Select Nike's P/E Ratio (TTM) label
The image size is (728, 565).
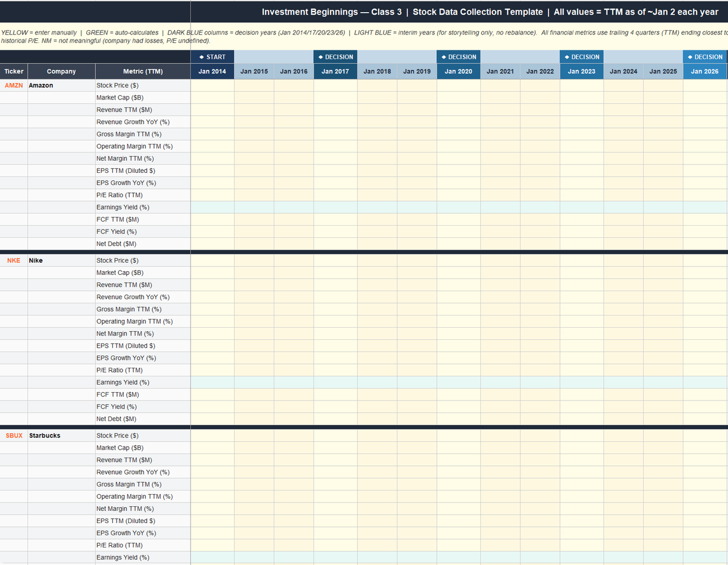[143, 370]
